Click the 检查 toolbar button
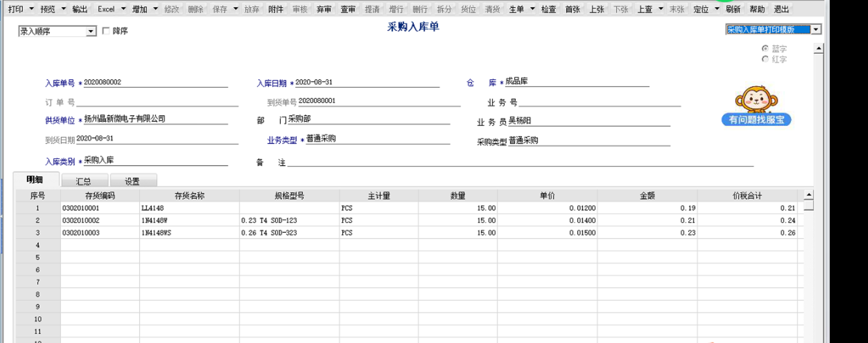Viewport: 868px width, 343px height. 549,9
